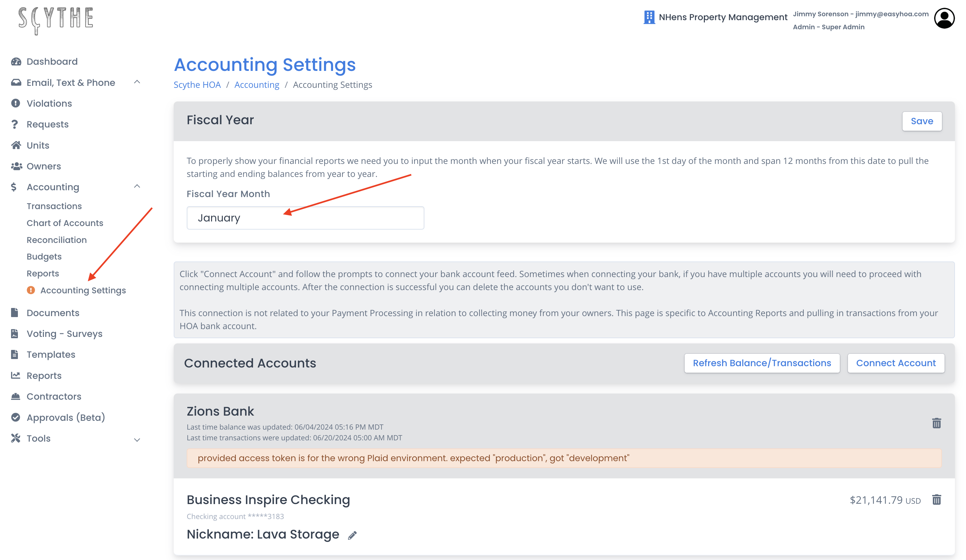
Task: Open the user profile avatar icon
Action: (x=944, y=18)
